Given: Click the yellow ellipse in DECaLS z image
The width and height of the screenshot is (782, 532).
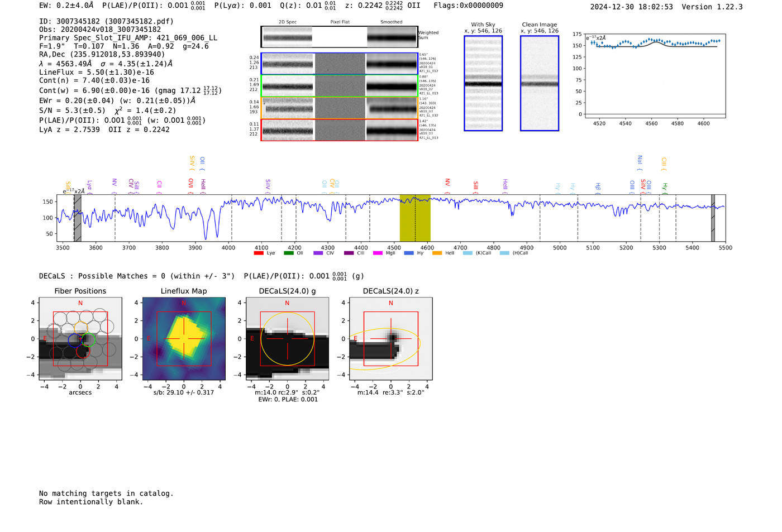Looking at the screenshot, I should point(384,349).
